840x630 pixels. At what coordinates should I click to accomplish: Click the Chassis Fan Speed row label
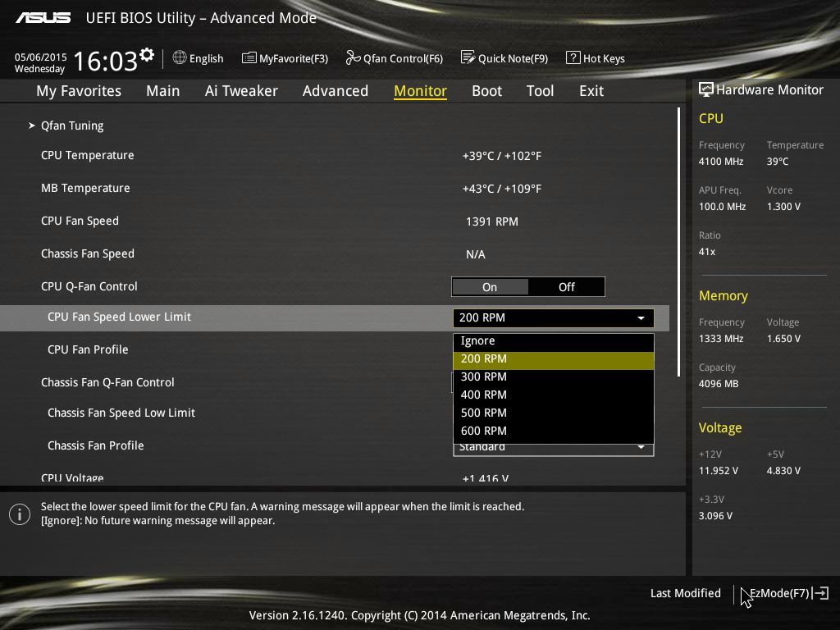pyautogui.click(x=87, y=253)
